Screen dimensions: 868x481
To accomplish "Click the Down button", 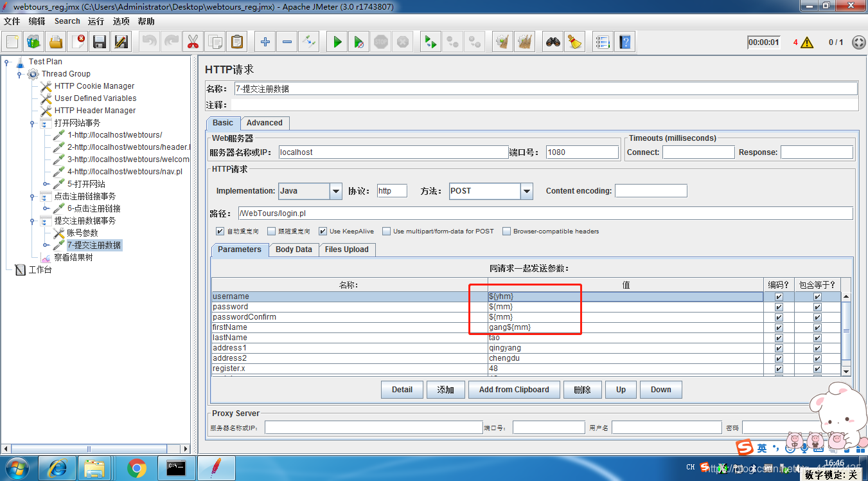I will [x=660, y=390].
